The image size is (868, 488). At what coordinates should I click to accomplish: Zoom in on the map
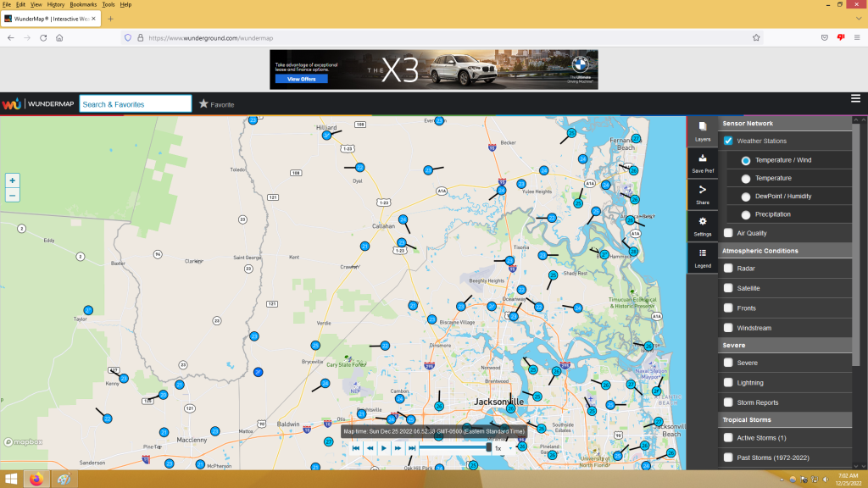[12, 180]
